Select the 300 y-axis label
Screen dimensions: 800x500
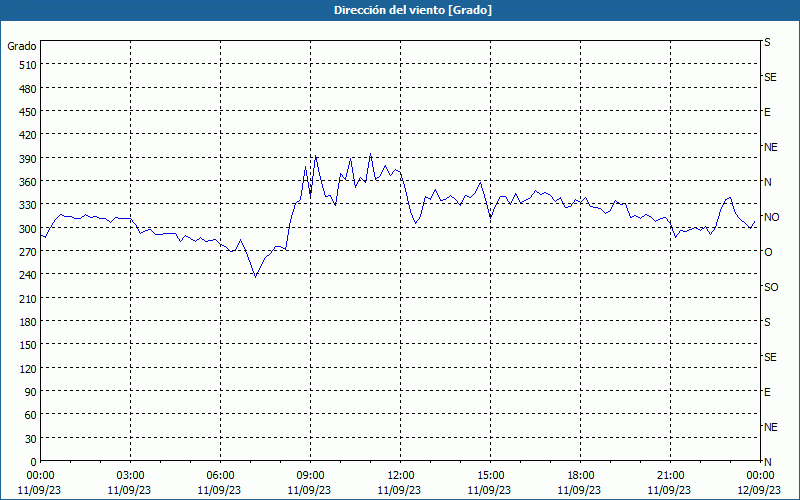29,229
